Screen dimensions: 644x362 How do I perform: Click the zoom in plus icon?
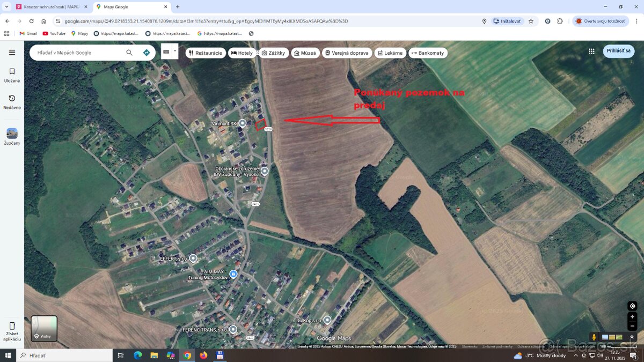click(632, 317)
